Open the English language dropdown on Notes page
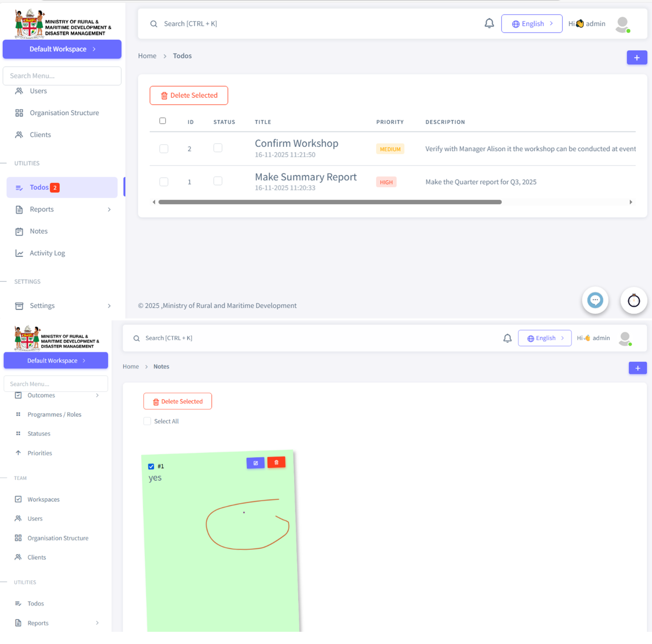Image resolution: width=652 pixels, height=644 pixels. pyautogui.click(x=545, y=338)
